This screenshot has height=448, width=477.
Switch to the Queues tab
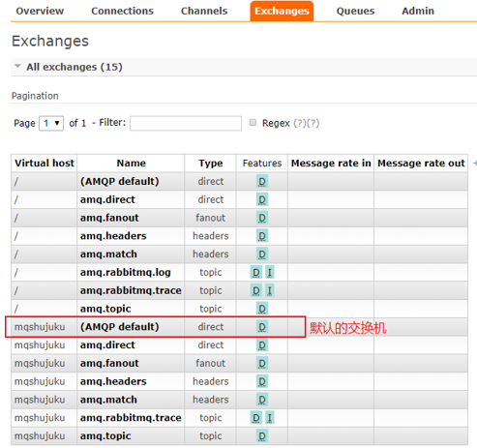point(355,11)
